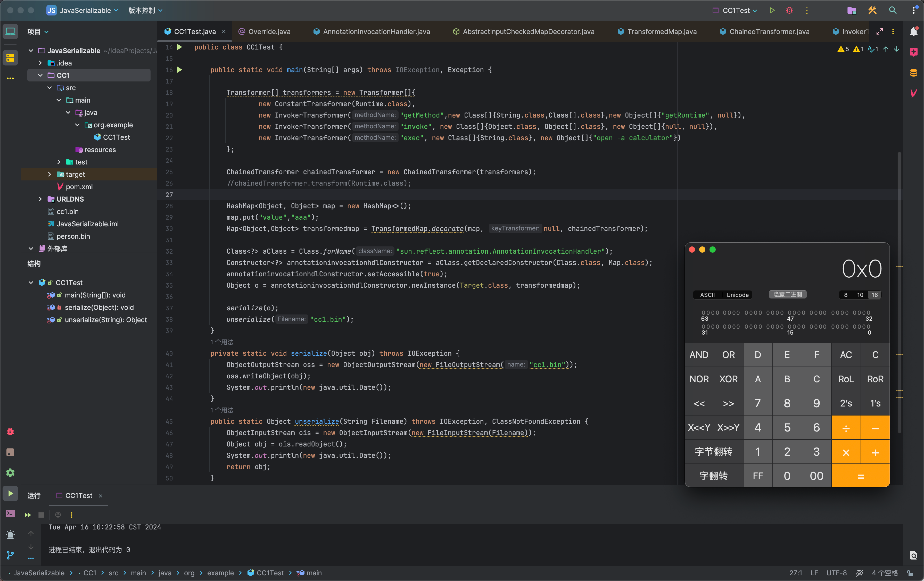Switch calculator to ASCII mode
This screenshot has height=581, width=924.
tap(707, 295)
